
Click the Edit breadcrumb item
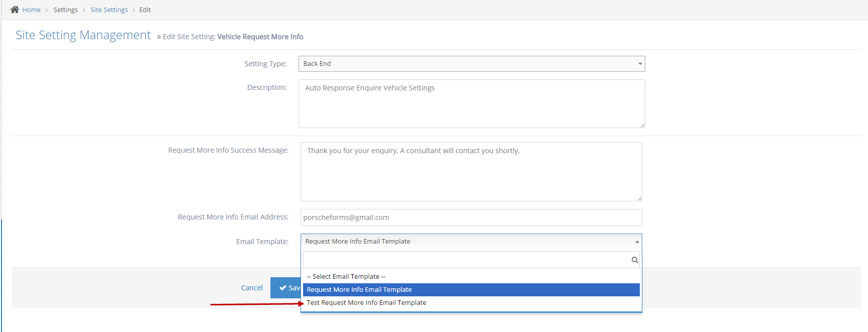coord(145,10)
